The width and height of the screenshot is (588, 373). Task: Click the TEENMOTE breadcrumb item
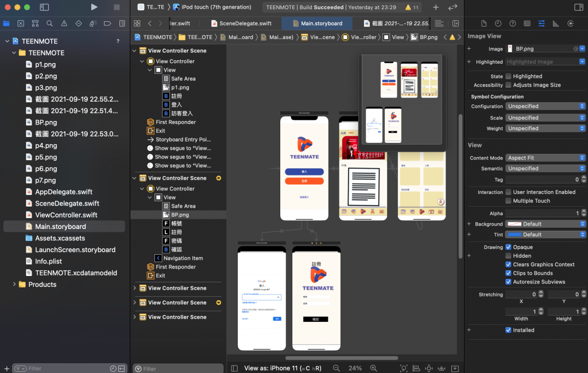(x=153, y=37)
